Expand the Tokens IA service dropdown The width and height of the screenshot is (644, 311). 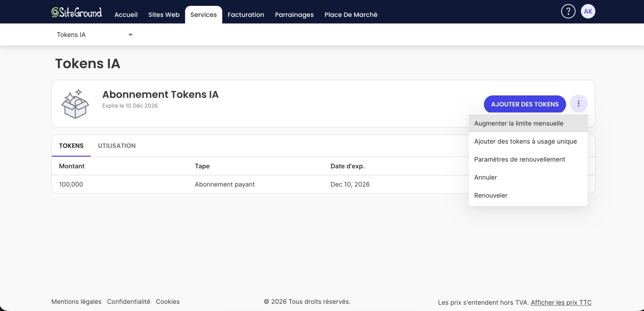[x=95, y=35]
